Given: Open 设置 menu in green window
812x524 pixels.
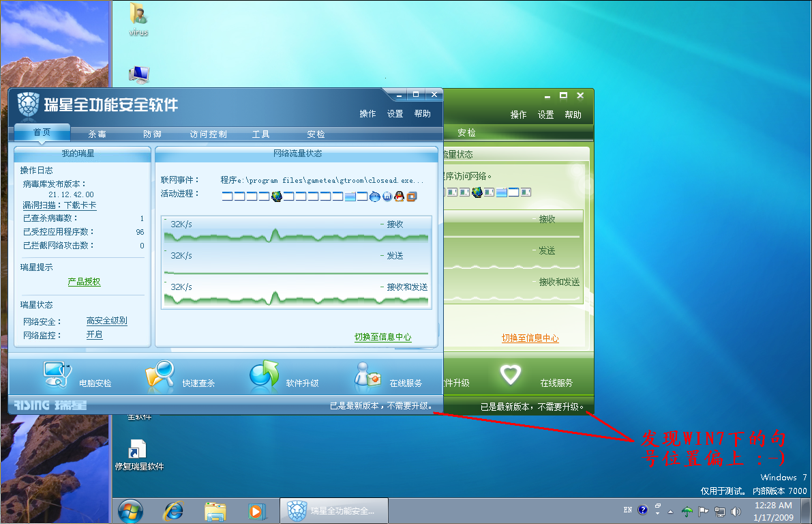Looking at the screenshot, I should coord(546,115).
